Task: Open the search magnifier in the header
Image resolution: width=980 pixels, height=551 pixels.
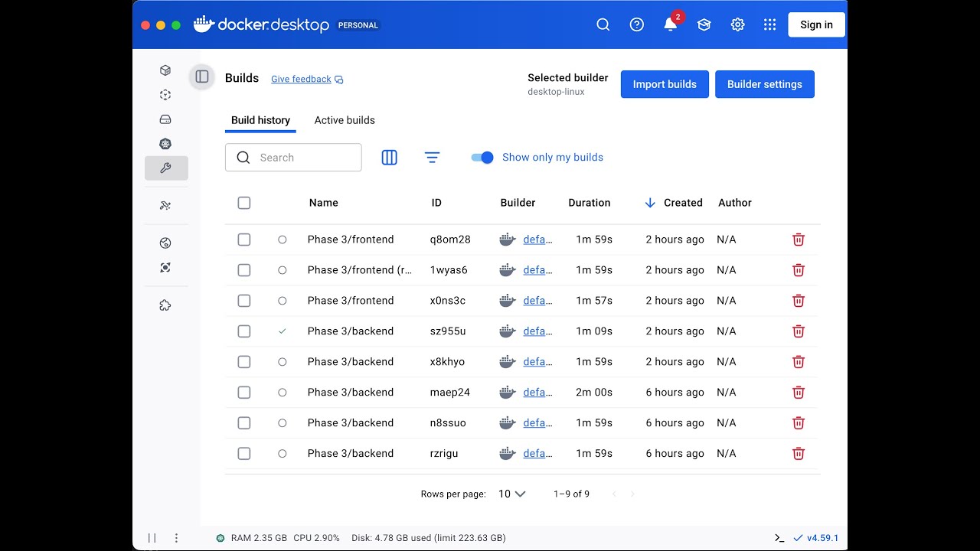Action: pyautogui.click(x=603, y=24)
